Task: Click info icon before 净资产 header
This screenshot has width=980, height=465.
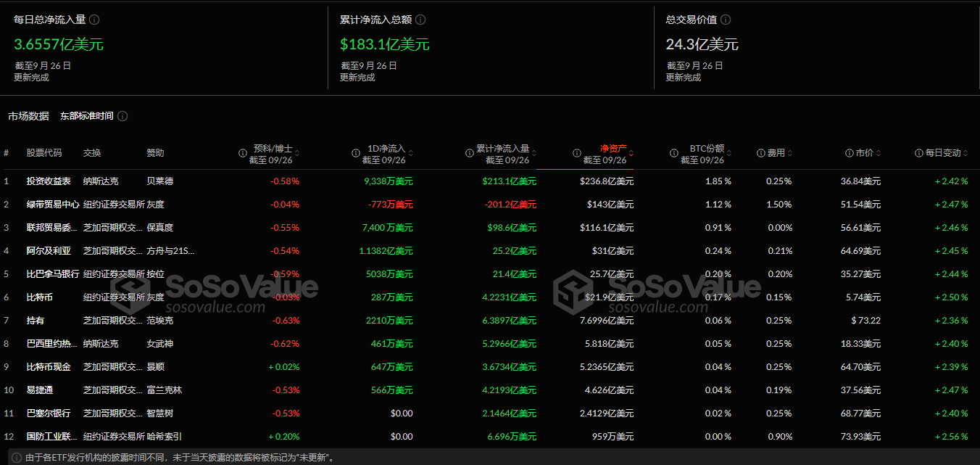Action: pyautogui.click(x=577, y=153)
